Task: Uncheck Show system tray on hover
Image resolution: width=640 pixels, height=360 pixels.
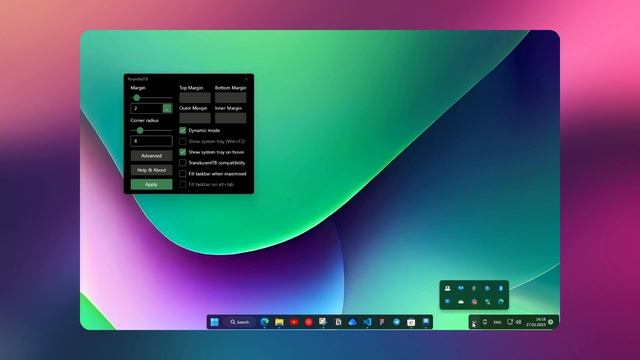Action: point(183,152)
